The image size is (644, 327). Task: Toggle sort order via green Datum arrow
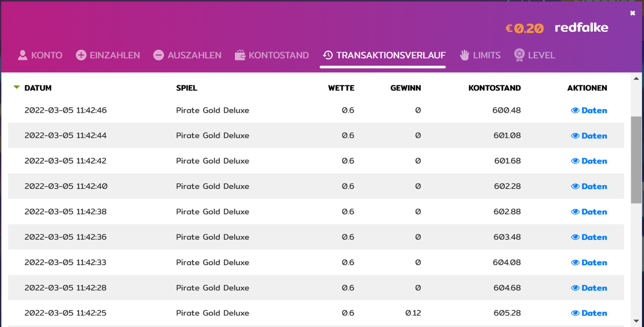17,88
